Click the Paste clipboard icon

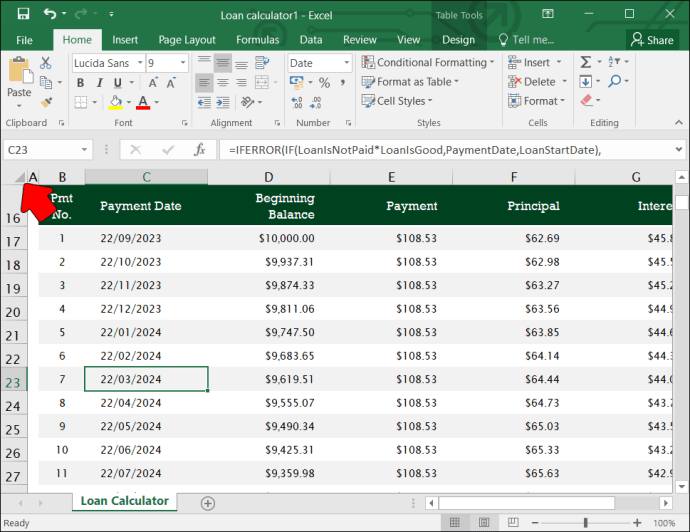20,70
